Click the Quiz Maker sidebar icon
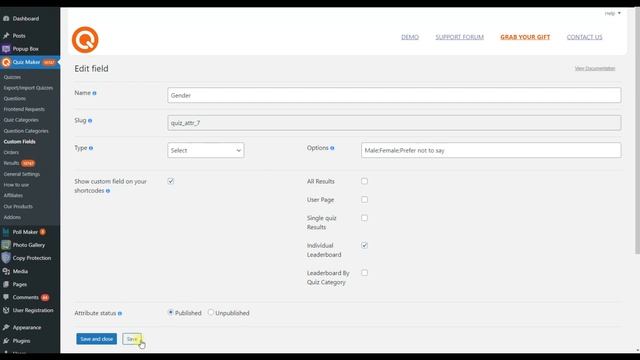Screen dimensions: 640x360 tap(6, 62)
